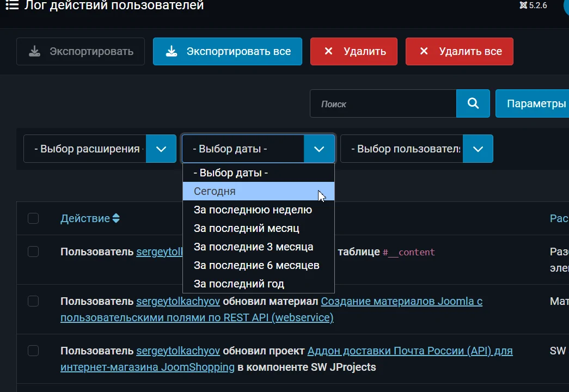Open the Параметры поиска button
This screenshot has height=392, width=569.
pyautogui.click(x=534, y=103)
